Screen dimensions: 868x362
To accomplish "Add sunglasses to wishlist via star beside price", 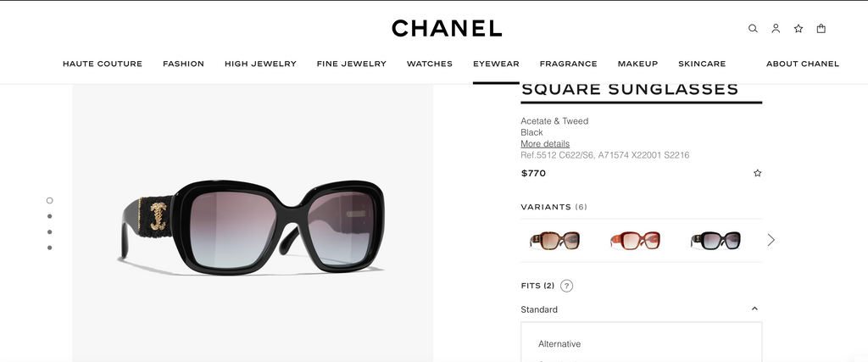I will tap(757, 173).
